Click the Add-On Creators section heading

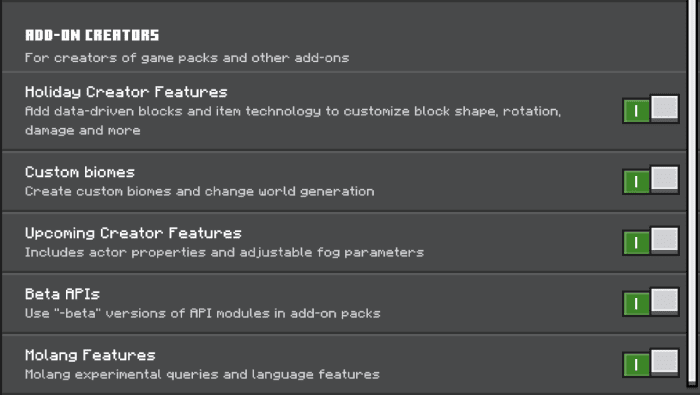pos(92,35)
